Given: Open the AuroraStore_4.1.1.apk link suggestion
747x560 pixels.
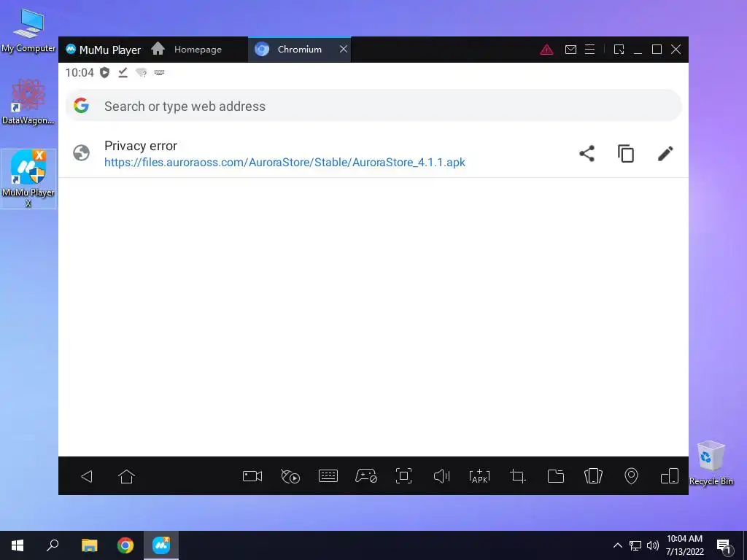Looking at the screenshot, I should (285, 163).
